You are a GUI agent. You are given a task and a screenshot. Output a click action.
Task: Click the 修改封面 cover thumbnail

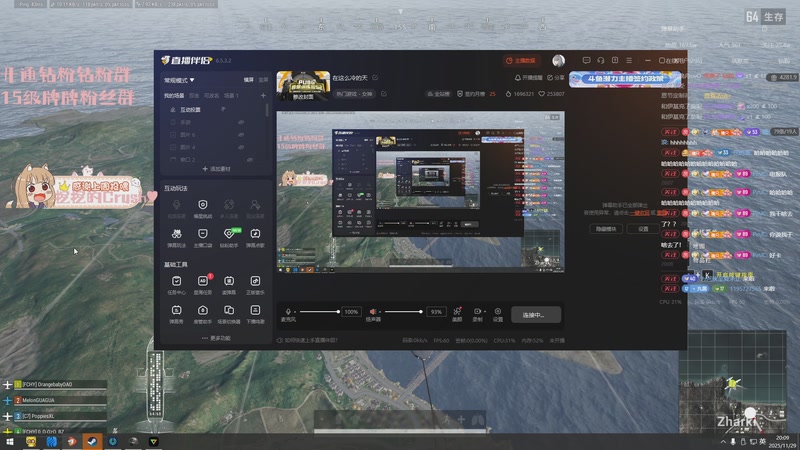pos(303,86)
